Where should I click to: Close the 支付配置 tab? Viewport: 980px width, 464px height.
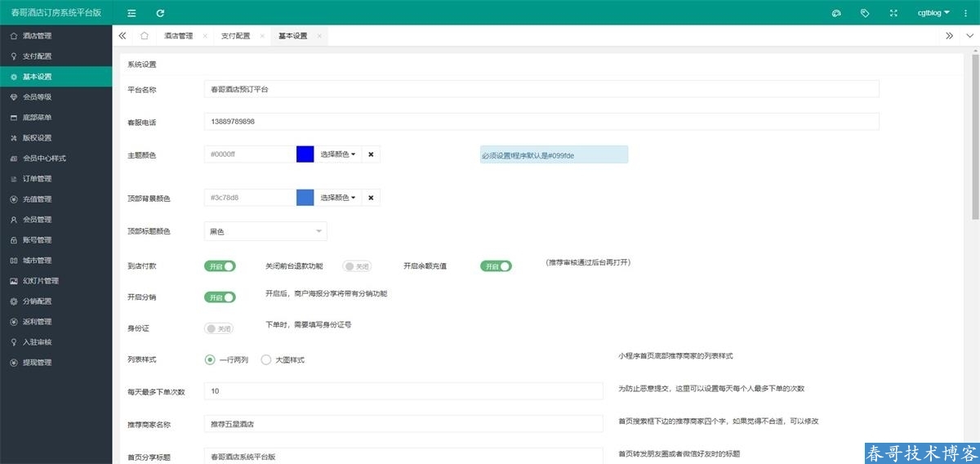click(262, 36)
